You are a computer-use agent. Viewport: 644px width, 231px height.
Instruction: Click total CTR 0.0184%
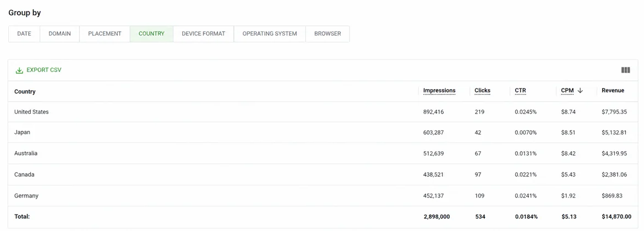[526, 217]
